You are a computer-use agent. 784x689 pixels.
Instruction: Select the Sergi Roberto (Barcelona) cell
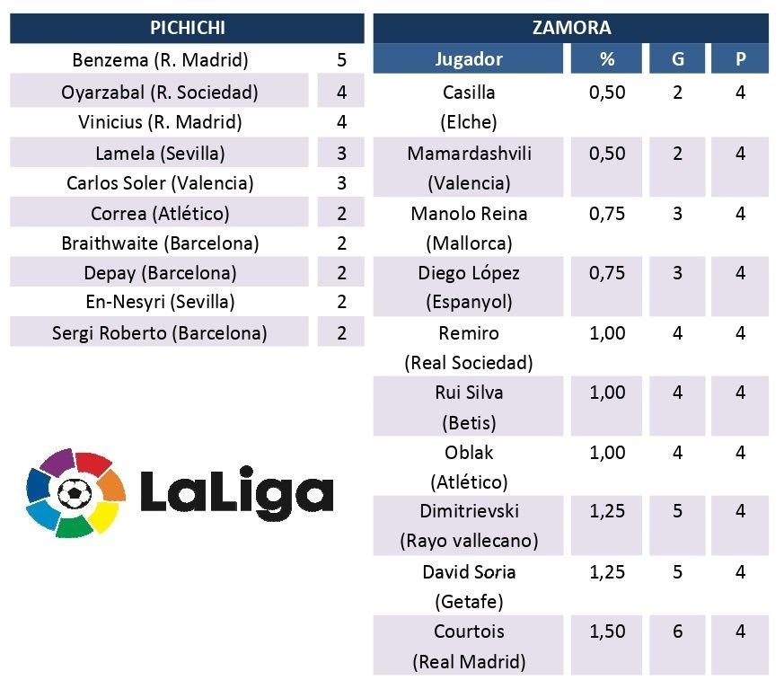tap(160, 333)
